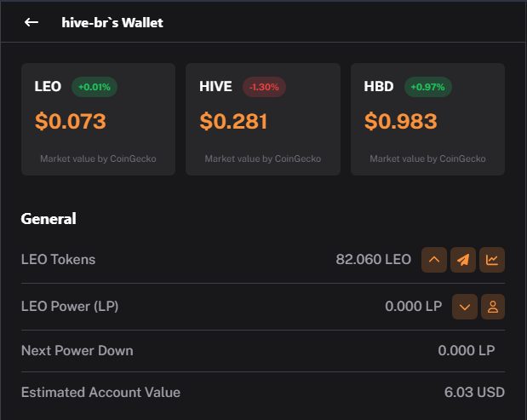Click the $0.281 HIVE price
This screenshot has height=420, width=527.
233,121
